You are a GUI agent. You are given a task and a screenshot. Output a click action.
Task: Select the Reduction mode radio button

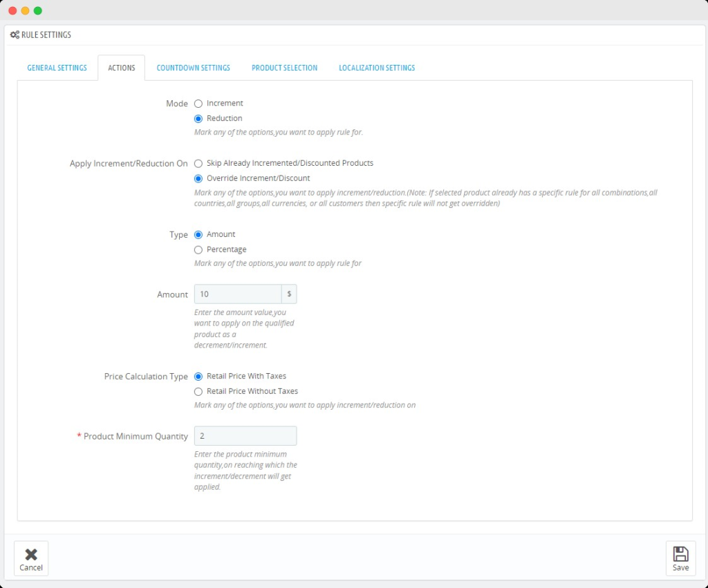point(198,119)
